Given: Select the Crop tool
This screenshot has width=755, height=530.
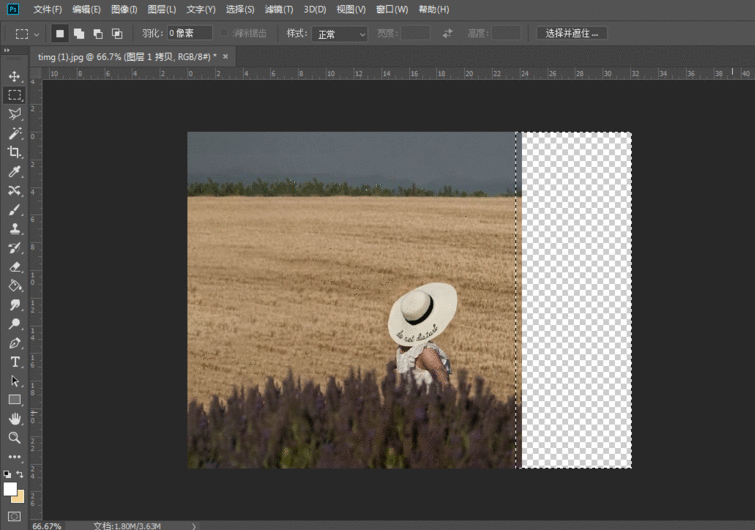Looking at the screenshot, I should click(x=14, y=152).
